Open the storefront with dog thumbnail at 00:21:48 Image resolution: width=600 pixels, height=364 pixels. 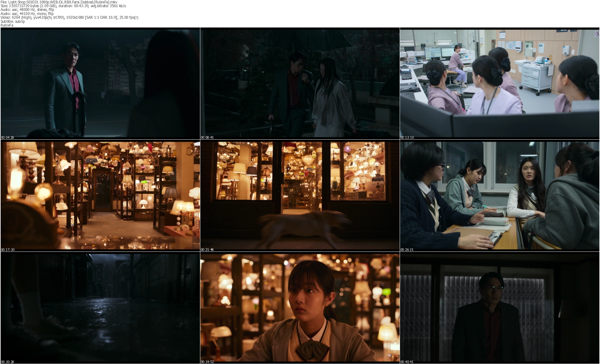coord(300,196)
